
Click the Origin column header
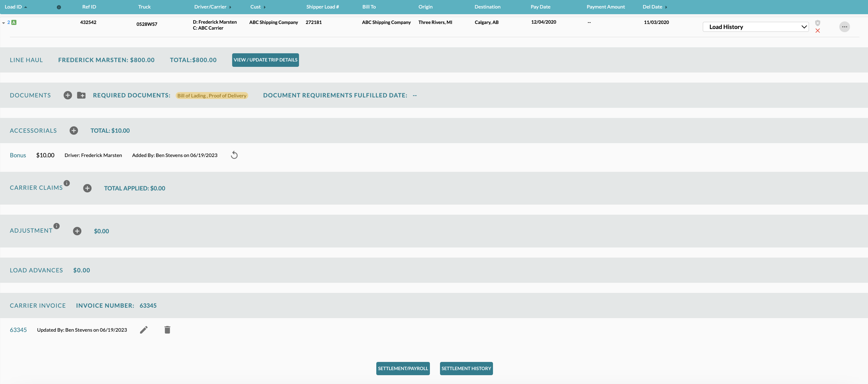pos(425,7)
